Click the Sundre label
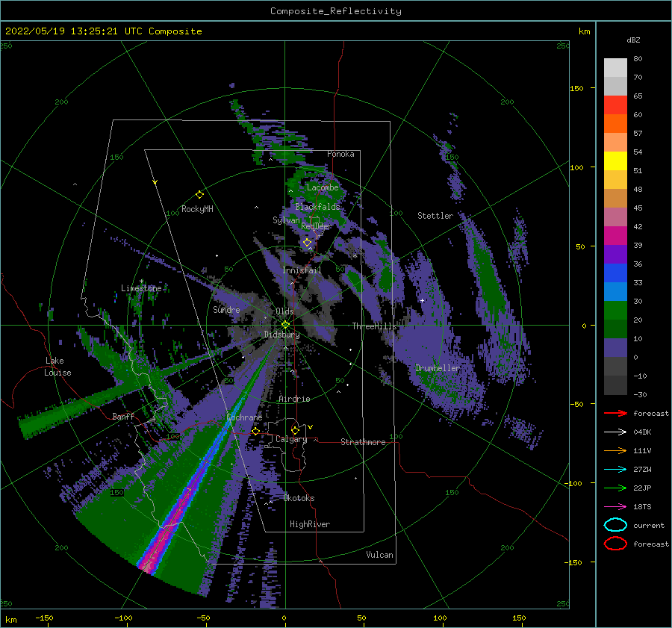This screenshot has height=628, width=672. [226, 309]
